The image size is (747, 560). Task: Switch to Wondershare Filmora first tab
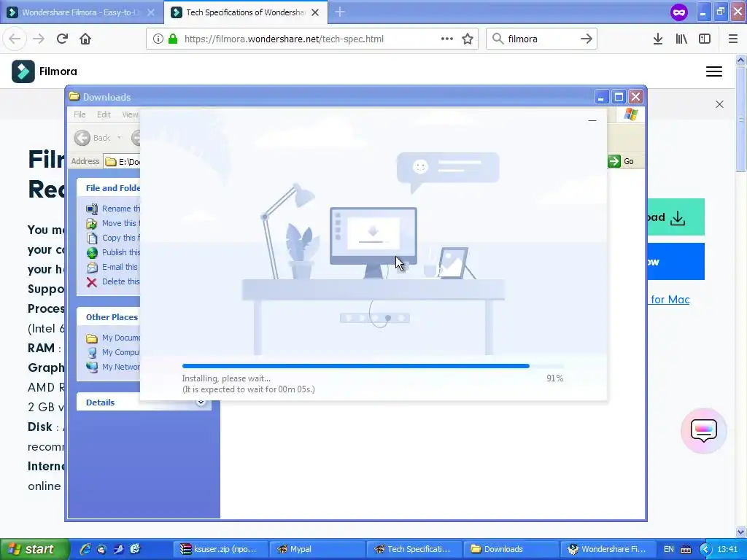coord(81,12)
